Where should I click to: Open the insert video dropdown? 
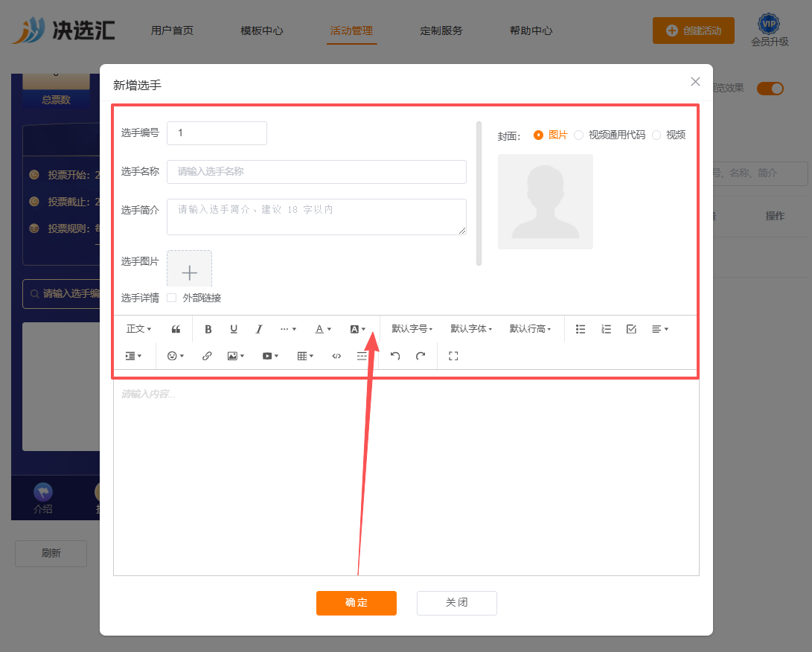[x=270, y=356]
